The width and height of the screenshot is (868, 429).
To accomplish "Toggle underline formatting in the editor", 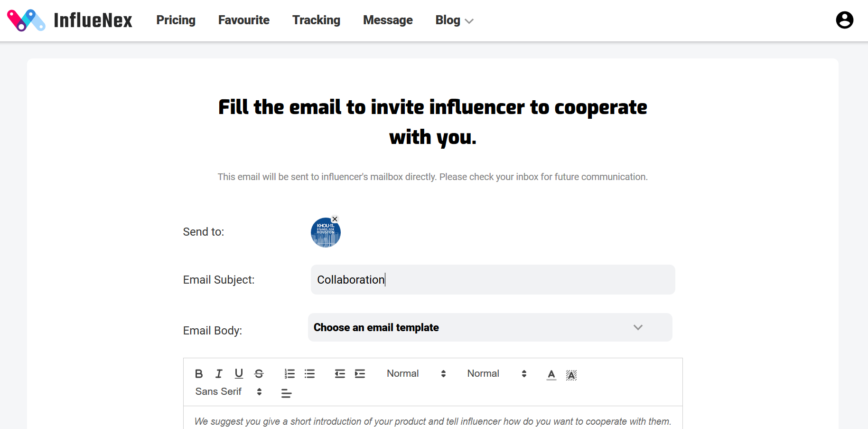I will [x=239, y=374].
